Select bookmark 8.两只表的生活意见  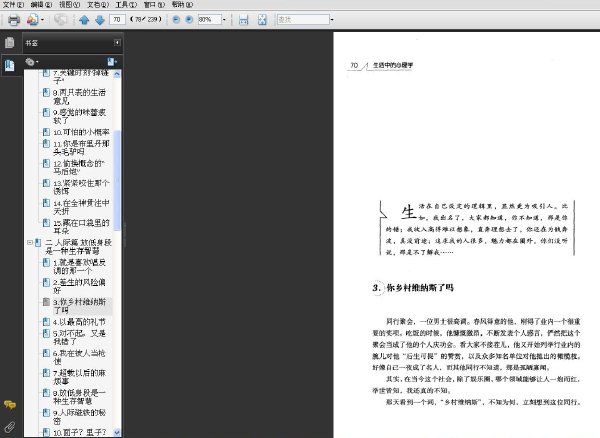(79, 96)
